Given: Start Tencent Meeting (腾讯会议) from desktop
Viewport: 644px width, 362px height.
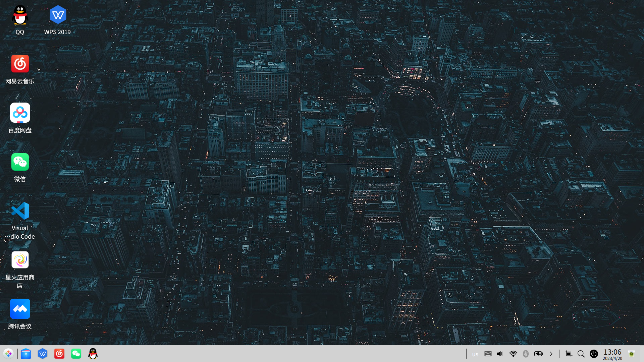Looking at the screenshot, I should pos(20,309).
